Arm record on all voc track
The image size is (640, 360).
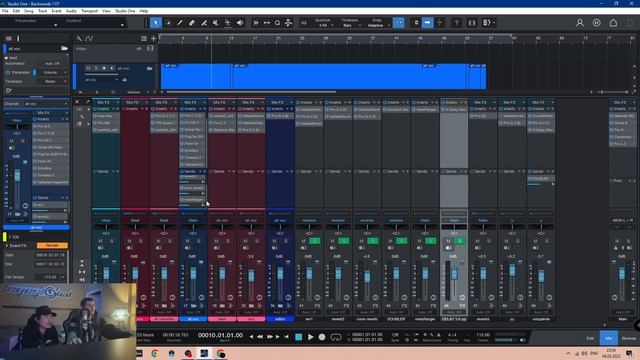coord(104,68)
